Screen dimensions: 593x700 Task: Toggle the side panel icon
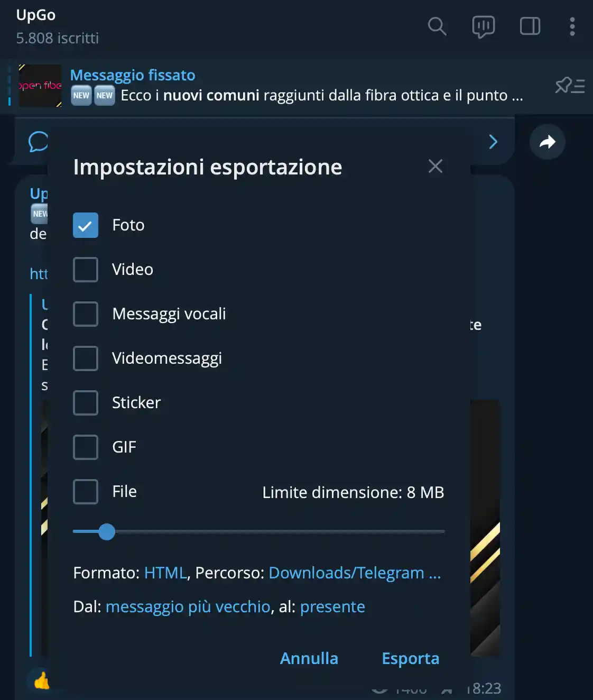530,26
